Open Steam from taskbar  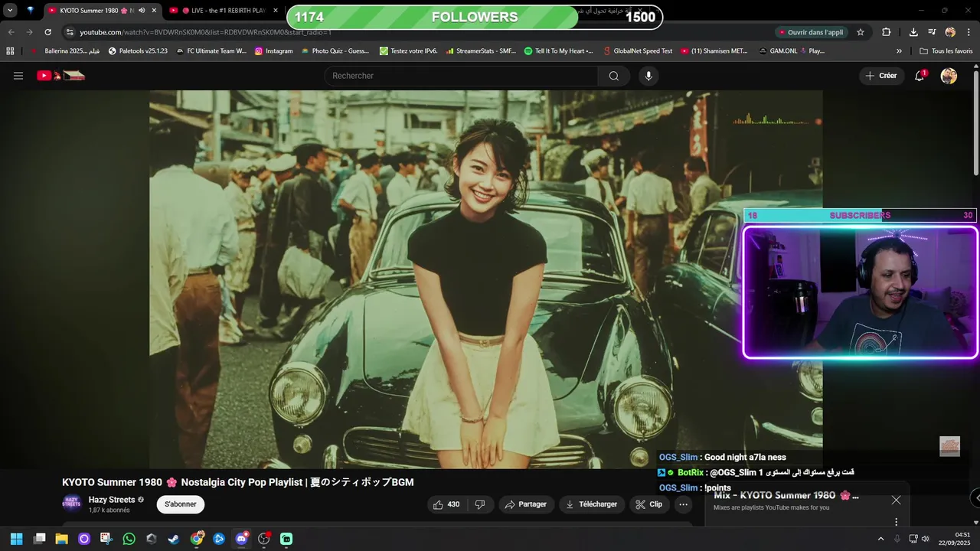[x=174, y=539]
